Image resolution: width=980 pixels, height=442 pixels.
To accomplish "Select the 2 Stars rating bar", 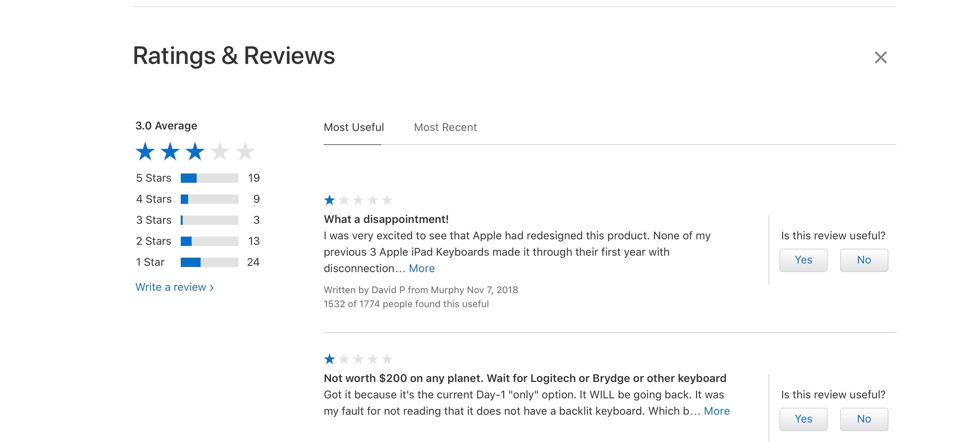I will [210, 241].
